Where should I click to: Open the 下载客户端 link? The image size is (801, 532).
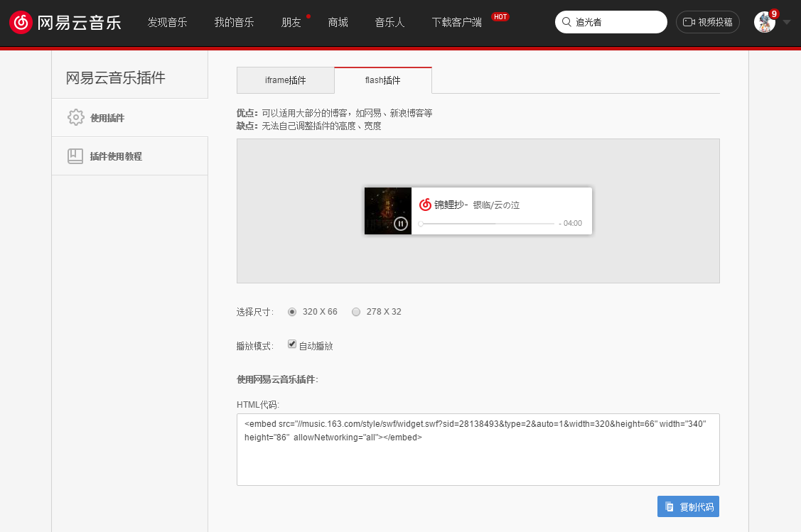tap(456, 22)
